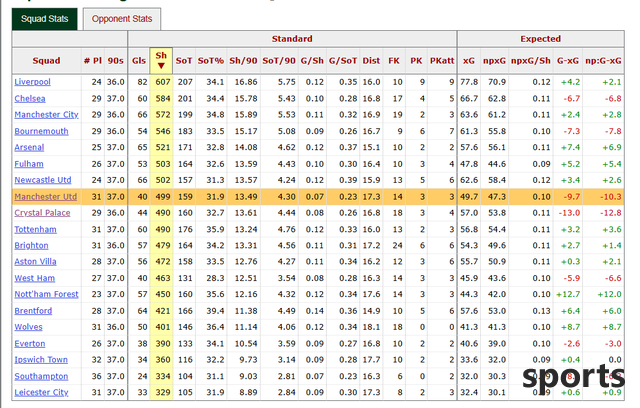The height and width of the screenshot is (408, 640).
Task: Sort by the Dist column header
Action: pyautogui.click(x=371, y=60)
